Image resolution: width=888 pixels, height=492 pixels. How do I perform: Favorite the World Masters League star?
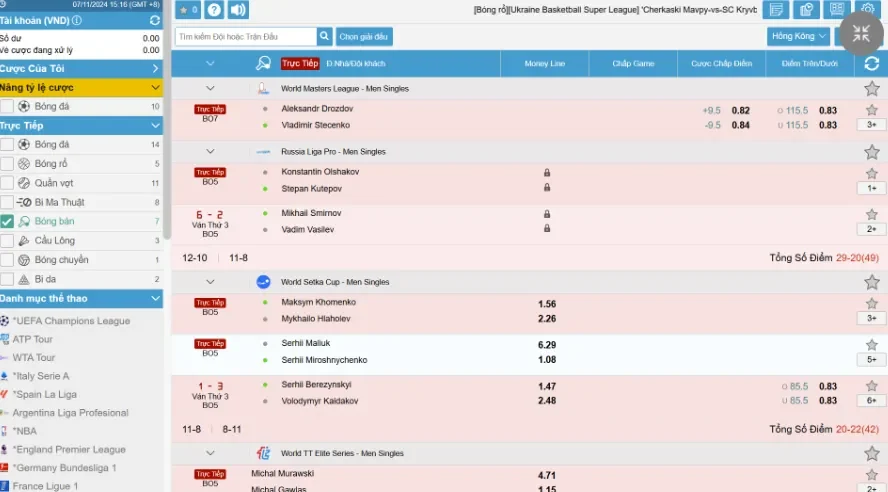871,89
